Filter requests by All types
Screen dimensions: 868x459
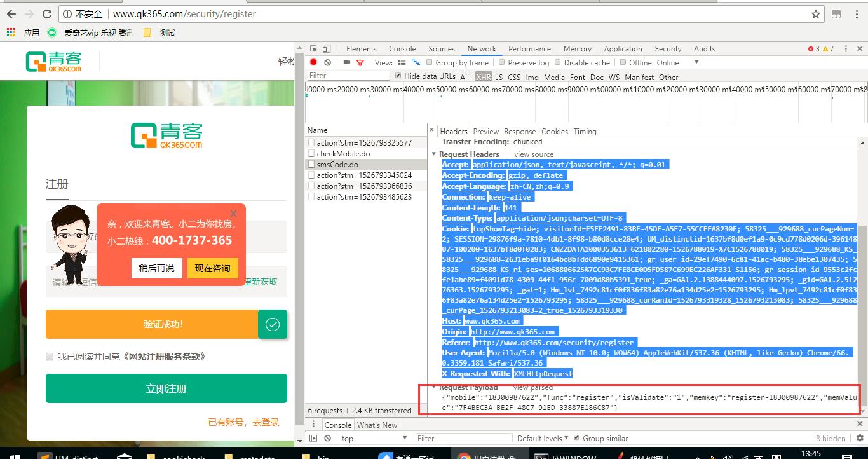click(x=465, y=77)
